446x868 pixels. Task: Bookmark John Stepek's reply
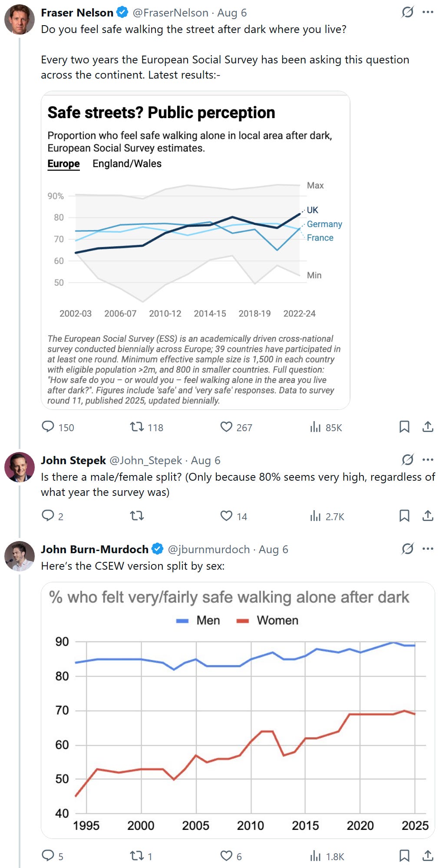(x=404, y=516)
